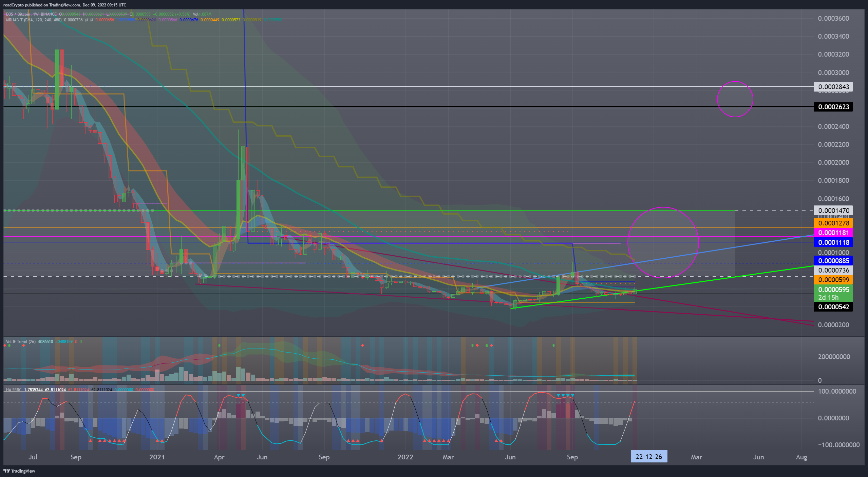Image resolution: width=868 pixels, height=477 pixels.
Task: Click the orange 0.0000449 value in MRHAB-T legend
Action: 210,20
